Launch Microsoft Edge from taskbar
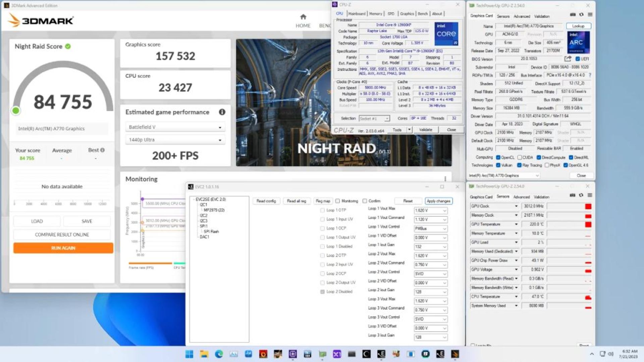644x362 pixels. (219, 354)
